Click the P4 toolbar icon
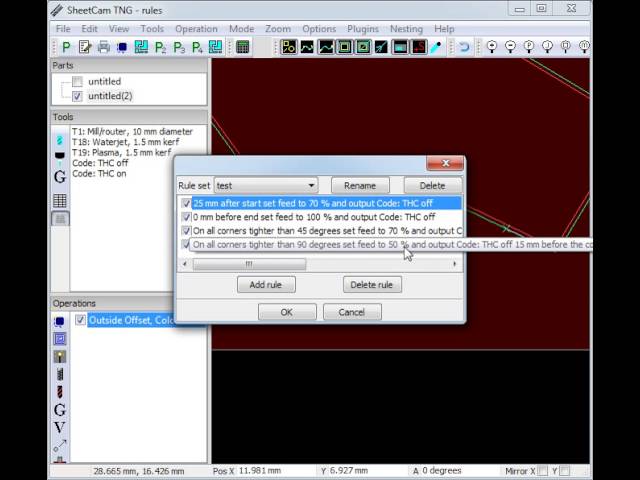This screenshot has width=640, height=480. coord(198,48)
